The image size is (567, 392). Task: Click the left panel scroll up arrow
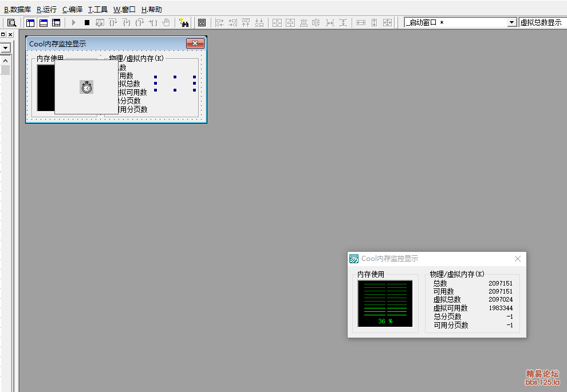click(x=5, y=60)
